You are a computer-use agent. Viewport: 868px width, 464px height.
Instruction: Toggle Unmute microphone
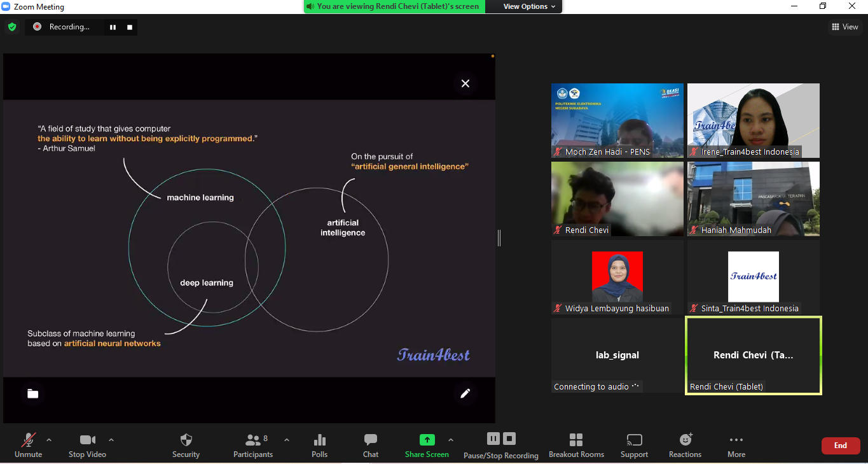click(29, 446)
